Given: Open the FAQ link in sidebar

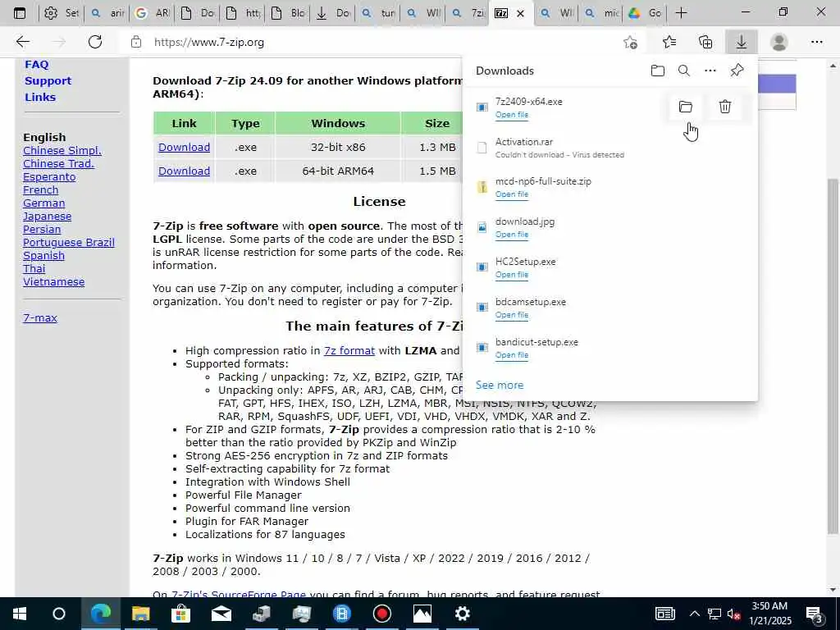Looking at the screenshot, I should click(x=36, y=64).
